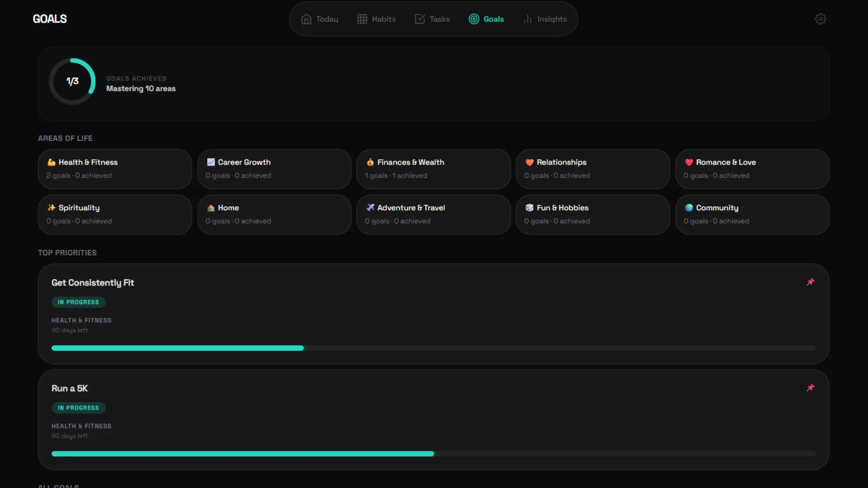Click the Community globe icon

[689, 208]
